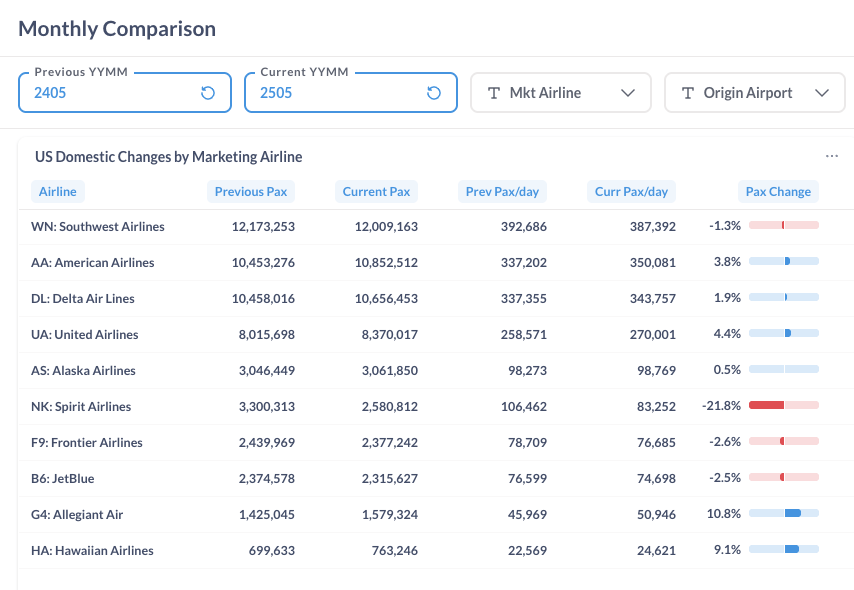
Task: Select the B6: JetBlue row label
Action: point(63,478)
